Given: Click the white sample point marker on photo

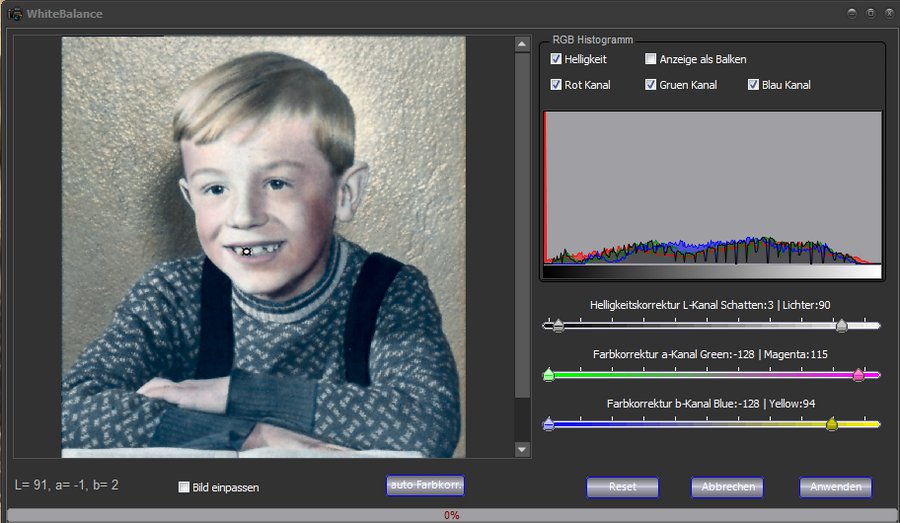Looking at the screenshot, I should click(x=247, y=251).
